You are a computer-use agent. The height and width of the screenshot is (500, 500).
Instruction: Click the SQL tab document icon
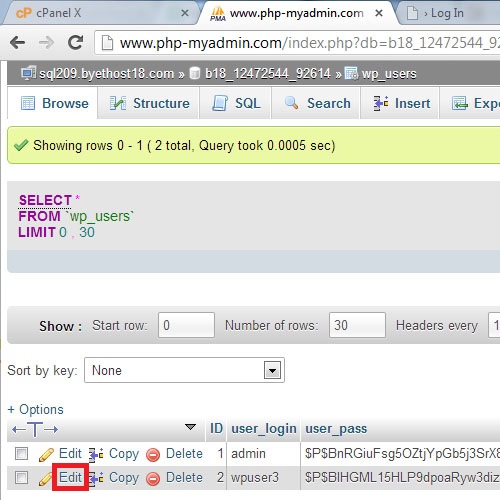[220, 103]
